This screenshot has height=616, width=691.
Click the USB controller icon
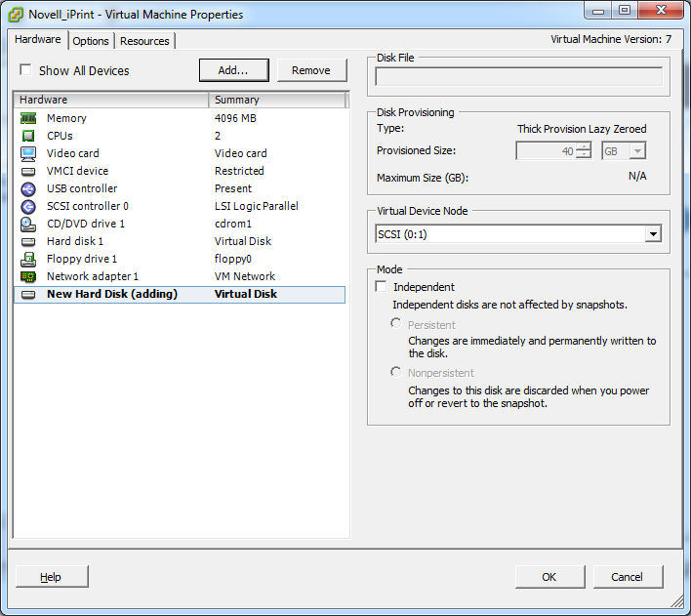click(28, 188)
